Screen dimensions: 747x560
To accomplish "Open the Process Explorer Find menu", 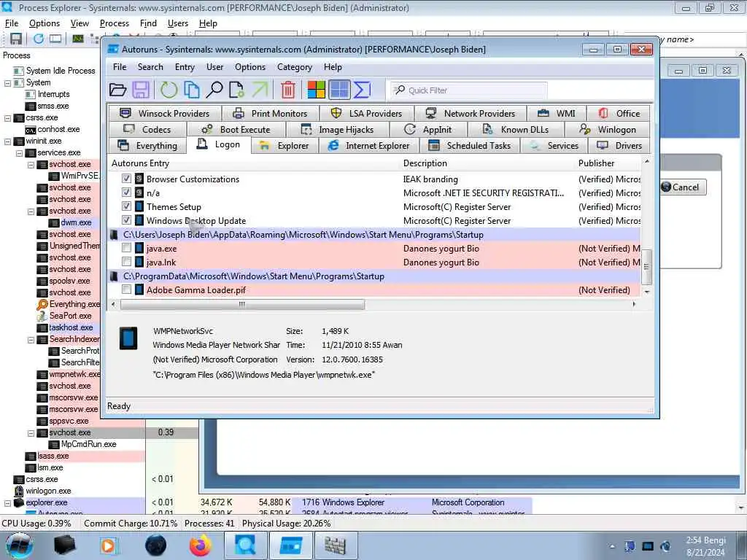I will (148, 23).
